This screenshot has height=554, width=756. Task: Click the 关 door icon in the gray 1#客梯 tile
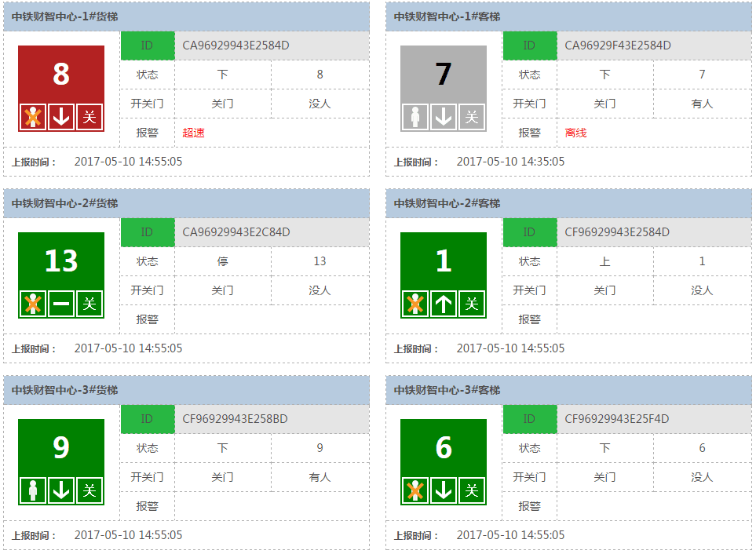[472, 117]
